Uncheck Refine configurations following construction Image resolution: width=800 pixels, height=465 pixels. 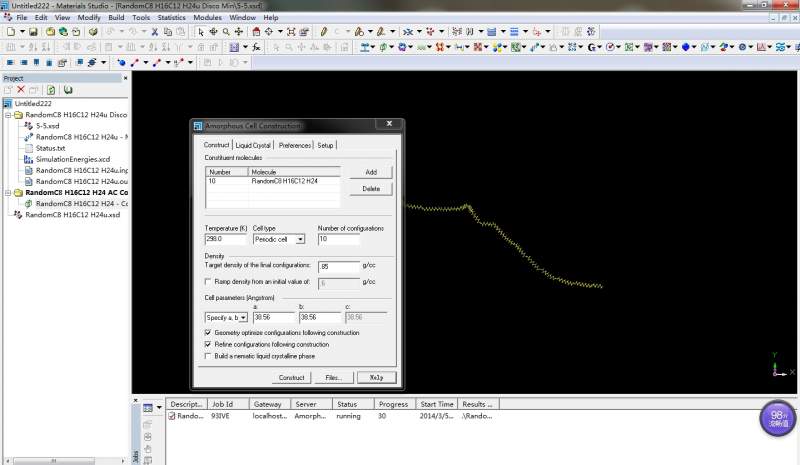coord(207,344)
